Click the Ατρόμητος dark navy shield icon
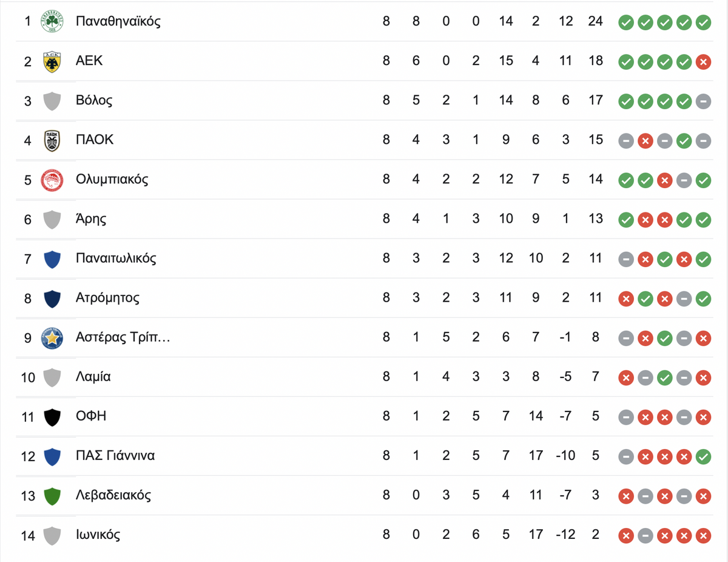 click(x=52, y=298)
